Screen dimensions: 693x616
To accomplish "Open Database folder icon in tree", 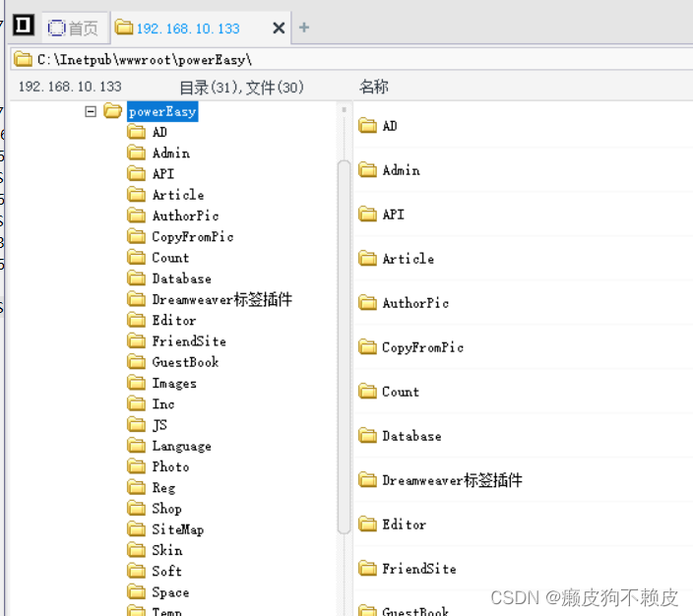I will pos(136,277).
